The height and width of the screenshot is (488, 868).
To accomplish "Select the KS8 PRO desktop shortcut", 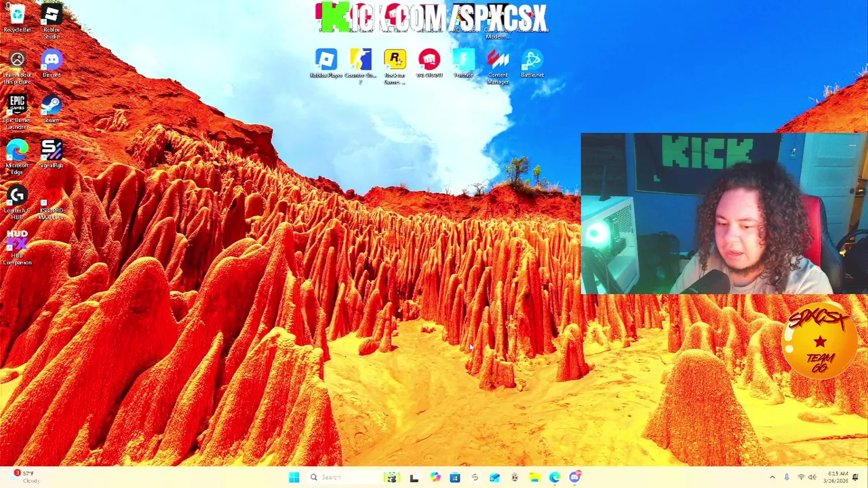I will [52, 209].
